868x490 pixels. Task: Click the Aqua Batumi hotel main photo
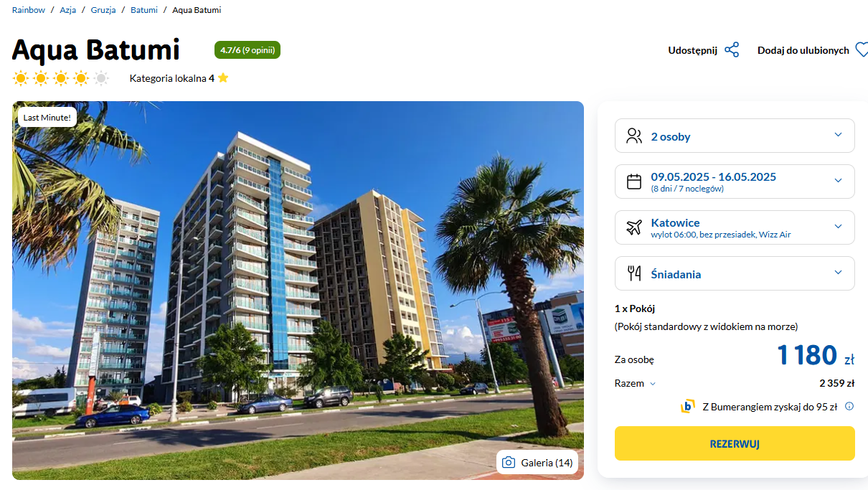298,291
